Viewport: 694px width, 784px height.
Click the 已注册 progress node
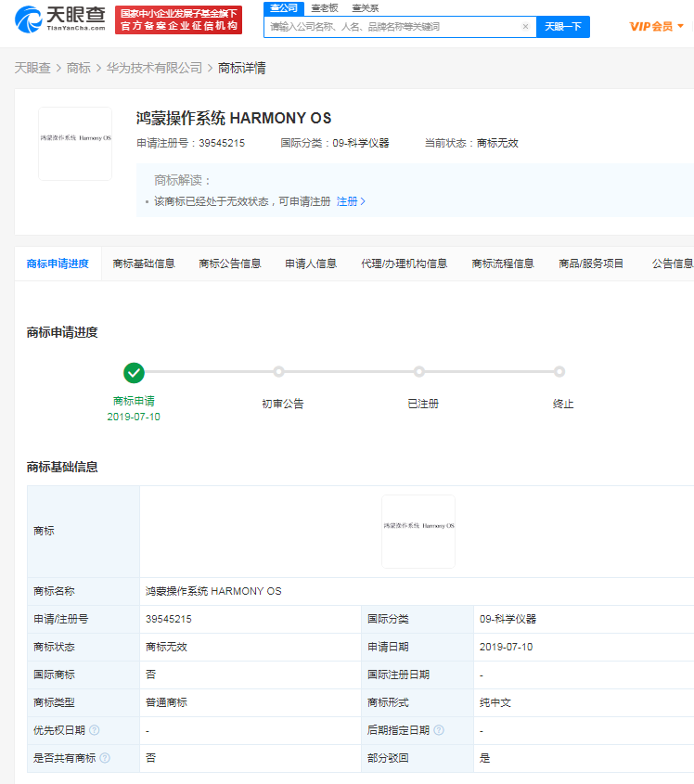pos(419,372)
